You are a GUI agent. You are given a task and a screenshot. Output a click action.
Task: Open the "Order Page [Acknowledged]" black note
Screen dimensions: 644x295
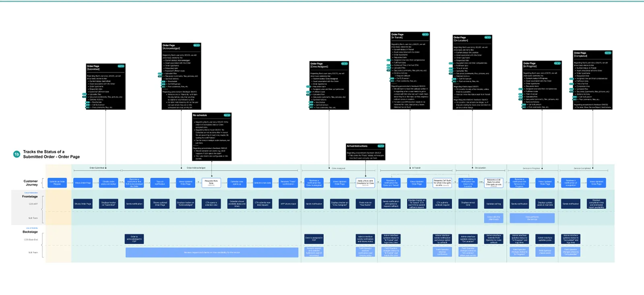[181, 76]
